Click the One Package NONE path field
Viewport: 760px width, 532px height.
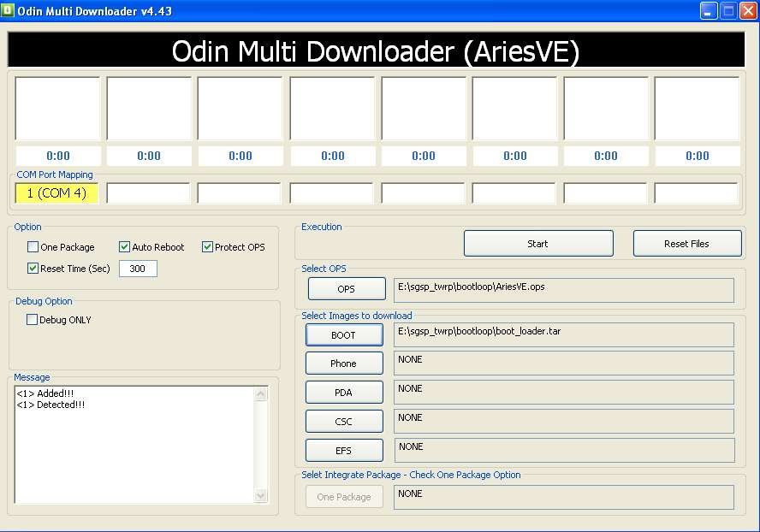pyautogui.click(x=564, y=497)
